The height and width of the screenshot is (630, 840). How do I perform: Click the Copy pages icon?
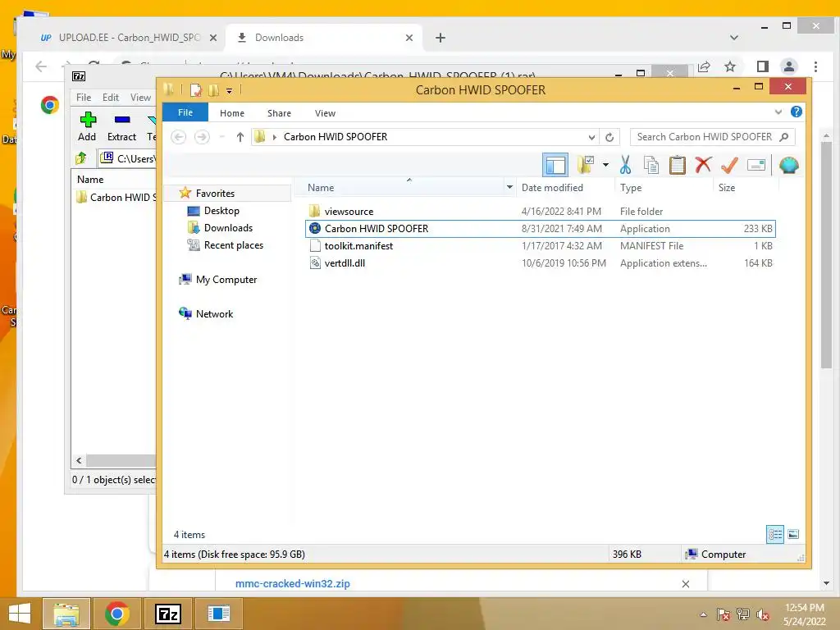click(x=651, y=165)
